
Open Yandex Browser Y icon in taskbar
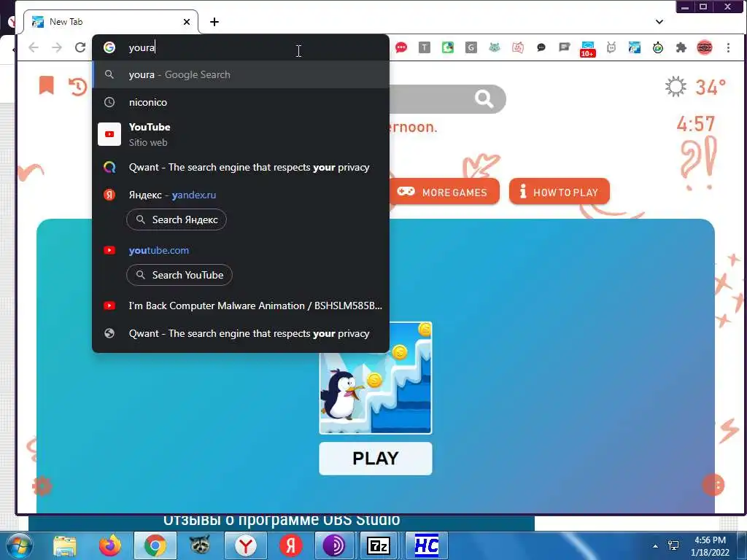[x=246, y=546]
